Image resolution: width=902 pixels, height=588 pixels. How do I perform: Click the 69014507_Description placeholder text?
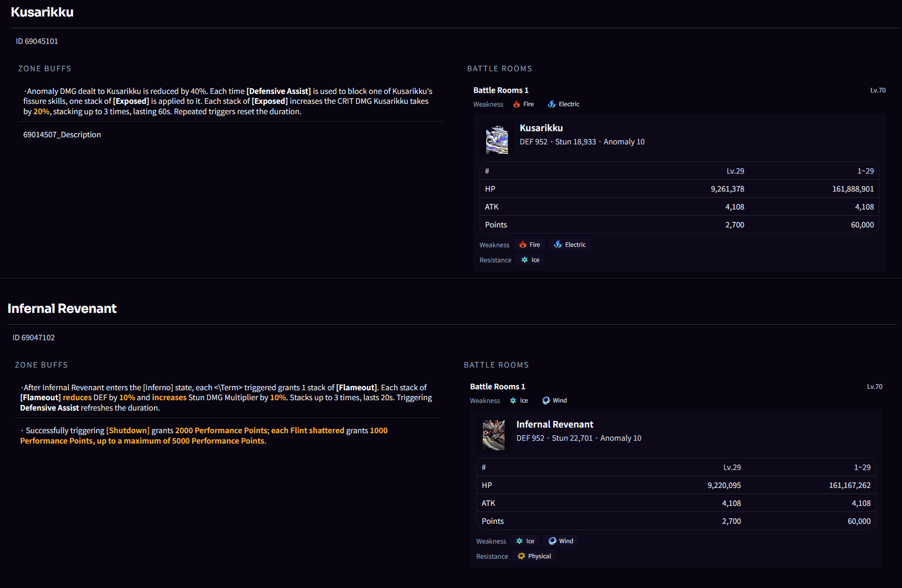click(x=62, y=135)
